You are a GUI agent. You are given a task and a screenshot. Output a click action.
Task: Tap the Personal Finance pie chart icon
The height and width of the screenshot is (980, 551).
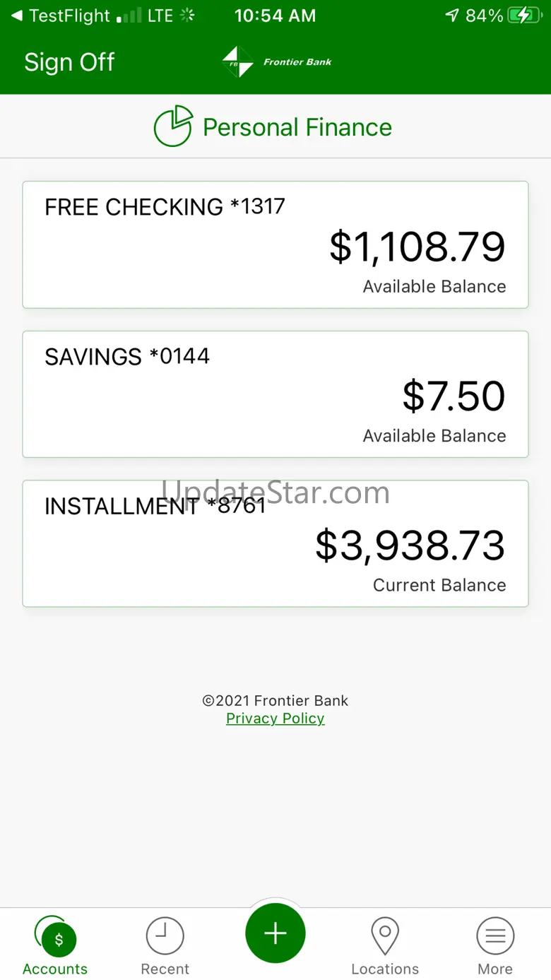point(173,126)
